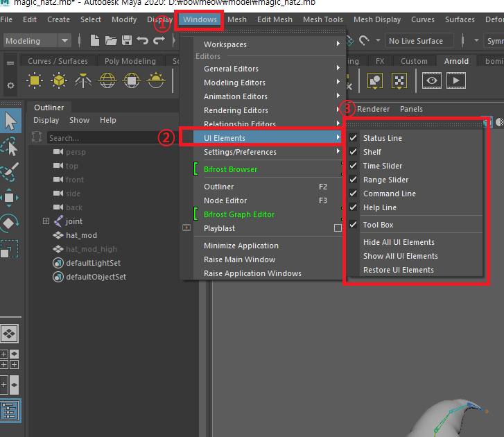Screen dimensions: 504x437
Task: Open the No Live Surface dropdown
Action: point(419,41)
